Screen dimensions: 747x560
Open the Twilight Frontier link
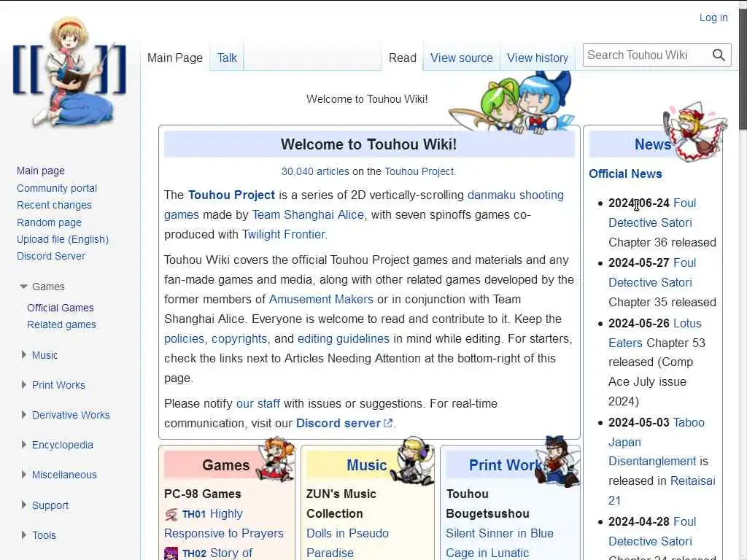click(284, 234)
